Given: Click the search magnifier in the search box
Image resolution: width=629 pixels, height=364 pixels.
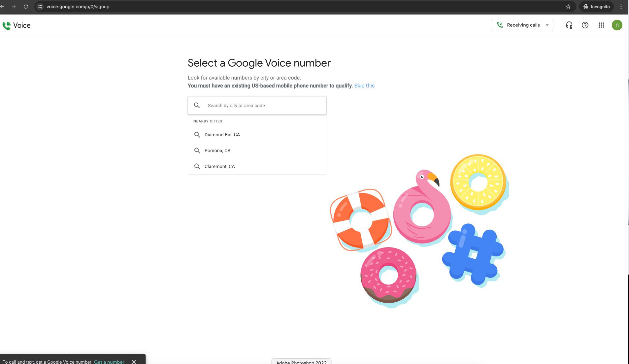Looking at the screenshot, I should coord(197,105).
